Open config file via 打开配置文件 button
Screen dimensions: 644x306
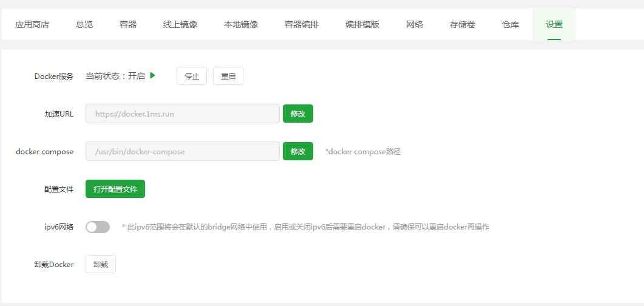[x=115, y=189]
